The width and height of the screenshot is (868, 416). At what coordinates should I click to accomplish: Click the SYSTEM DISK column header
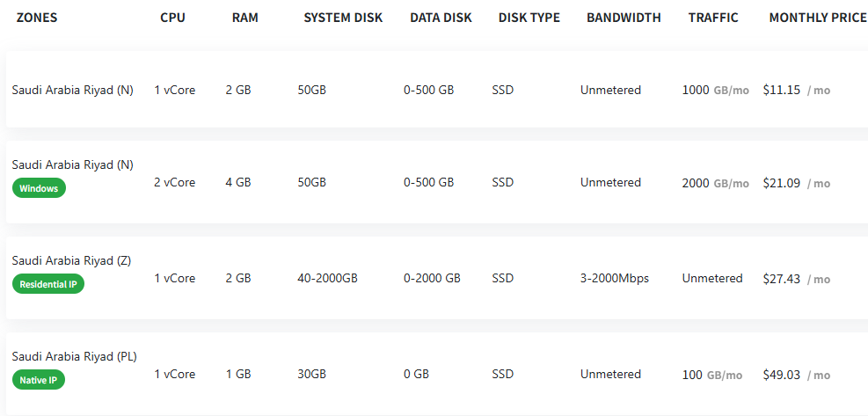343,18
